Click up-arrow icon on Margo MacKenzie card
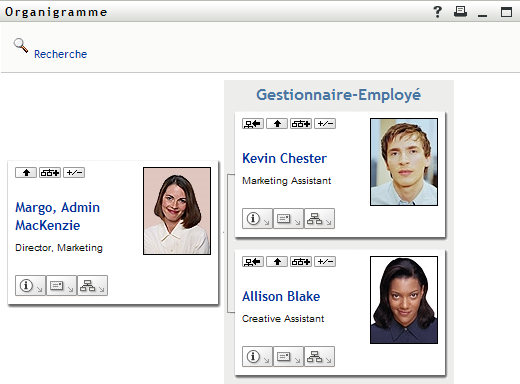This screenshot has width=520, height=384. click(26, 172)
